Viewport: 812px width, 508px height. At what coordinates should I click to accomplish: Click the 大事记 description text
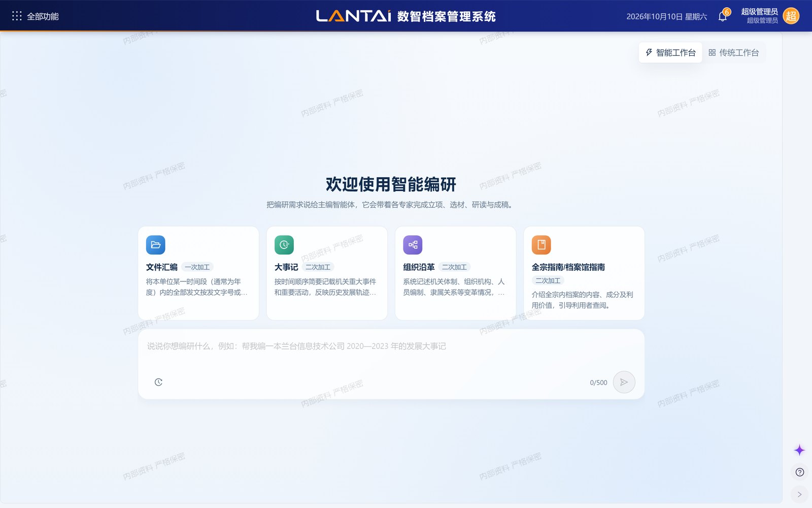coord(326,287)
